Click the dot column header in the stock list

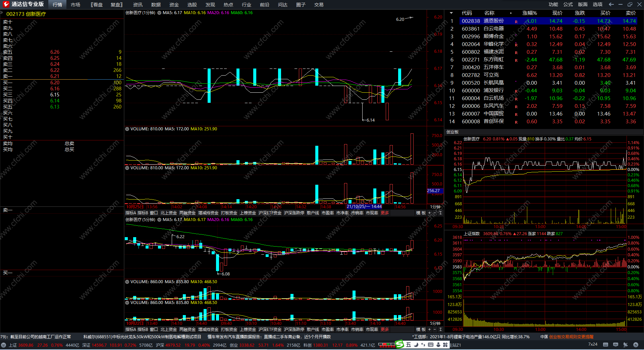(511, 13)
